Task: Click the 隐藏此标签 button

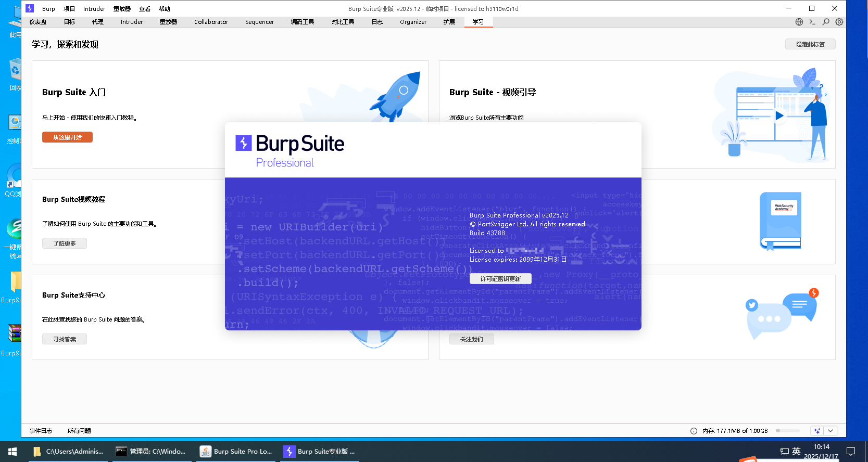Action: tap(810, 44)
